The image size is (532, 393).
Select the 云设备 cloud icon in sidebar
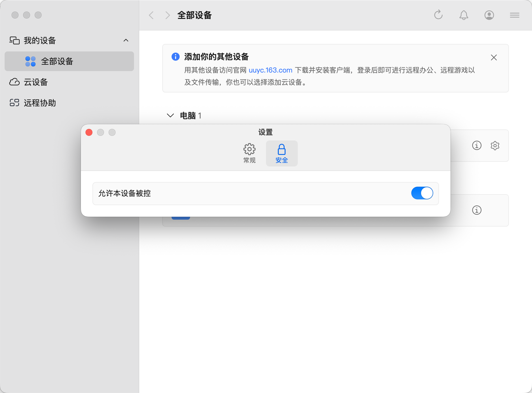14,82
